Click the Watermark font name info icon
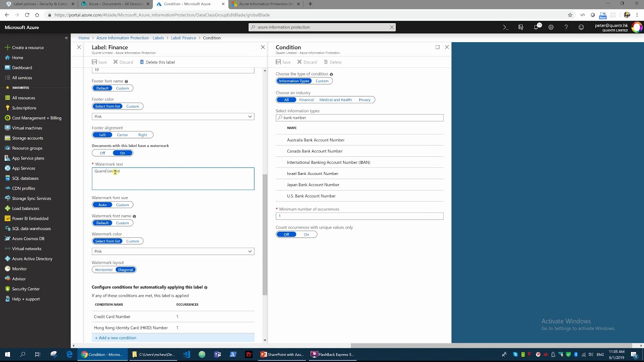Image resolution: width=644 pixels, height=362 pixels. point(134,216)
